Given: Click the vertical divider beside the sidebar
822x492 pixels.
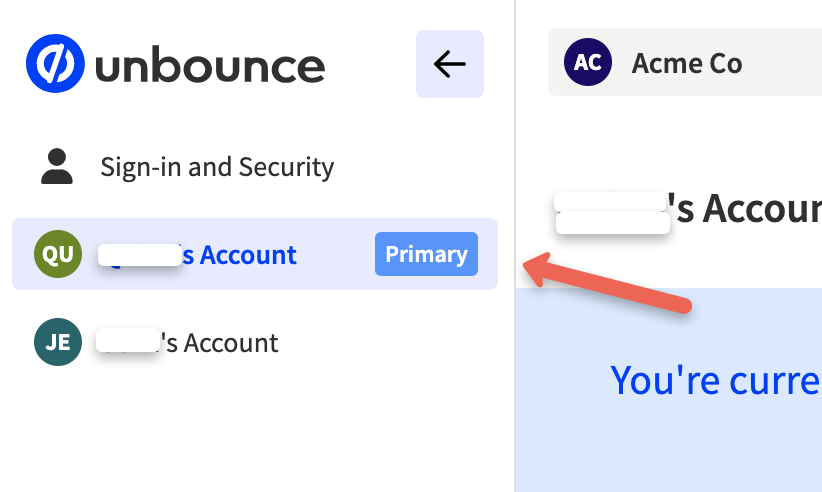Looking at the screenshot, I should 515,246.
